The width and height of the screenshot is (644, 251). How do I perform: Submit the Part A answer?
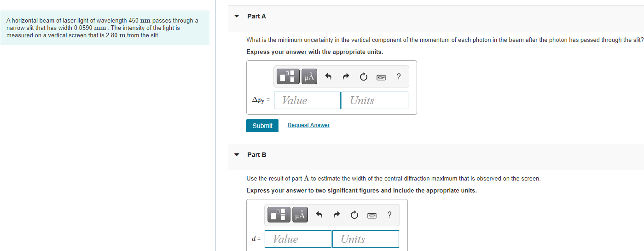(x=262, y=126)
